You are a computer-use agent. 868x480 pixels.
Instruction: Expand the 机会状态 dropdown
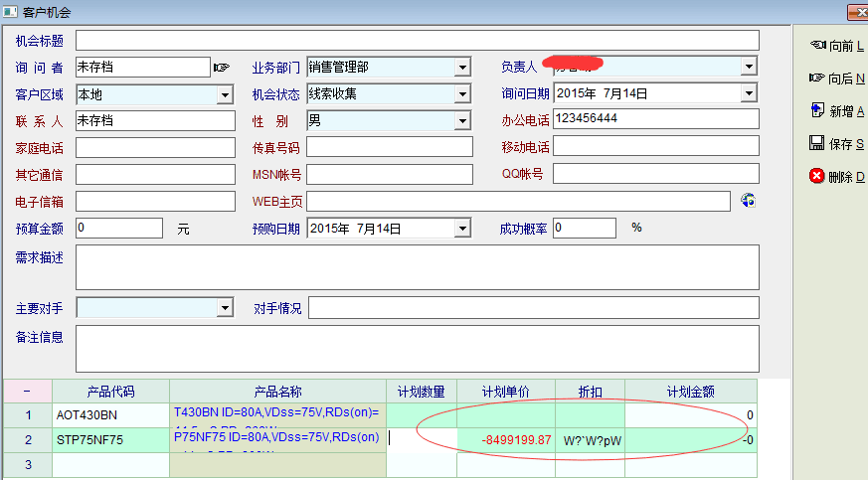(462, 94)
